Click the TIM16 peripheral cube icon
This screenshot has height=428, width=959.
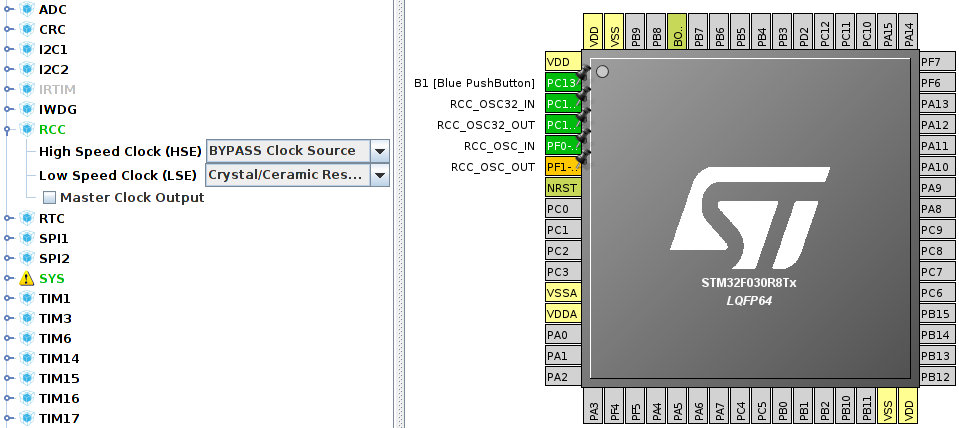point(26,398)
